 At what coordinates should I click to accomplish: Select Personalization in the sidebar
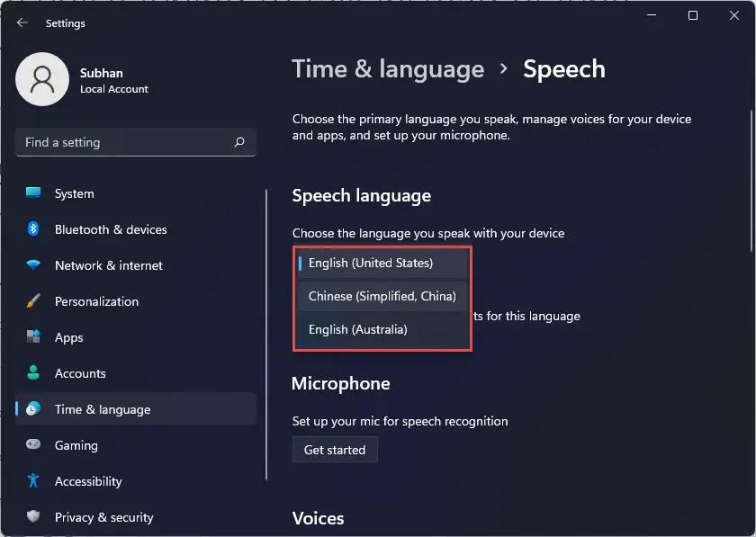136,301
